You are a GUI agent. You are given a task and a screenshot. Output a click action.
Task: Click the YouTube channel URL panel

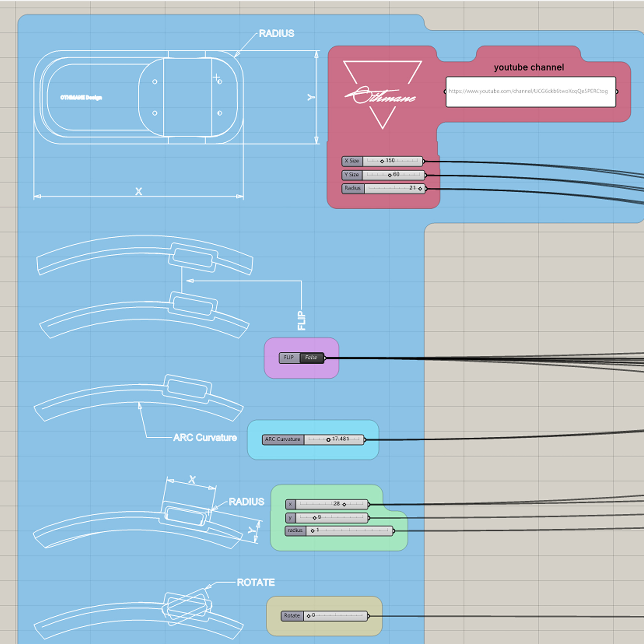[x=530, y=92]
